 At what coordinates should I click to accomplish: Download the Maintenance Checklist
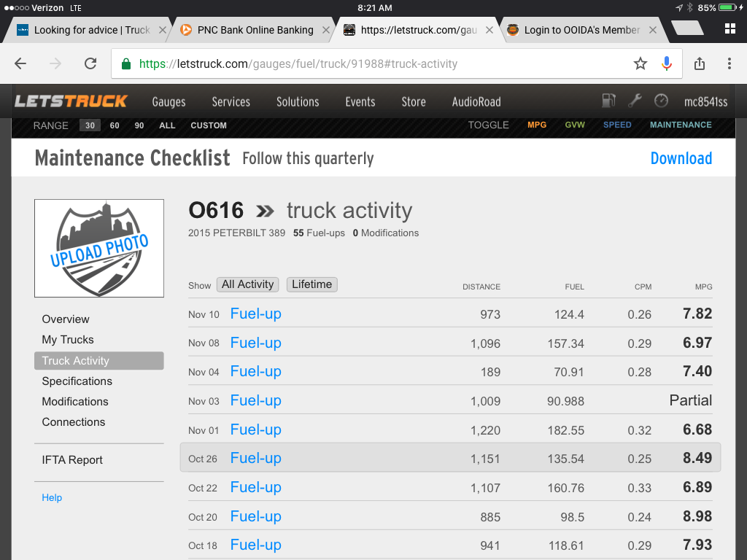click(681, 158)
